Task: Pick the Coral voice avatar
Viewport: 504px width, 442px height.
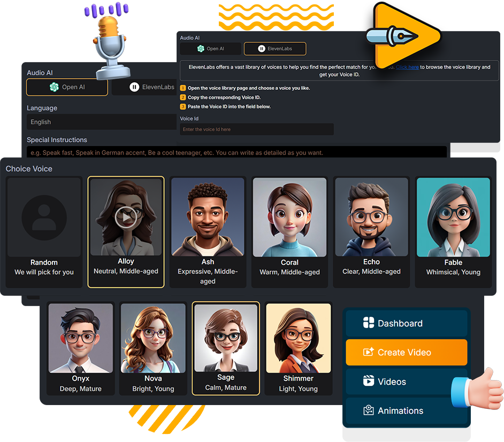Action: (x=289, y=217)
